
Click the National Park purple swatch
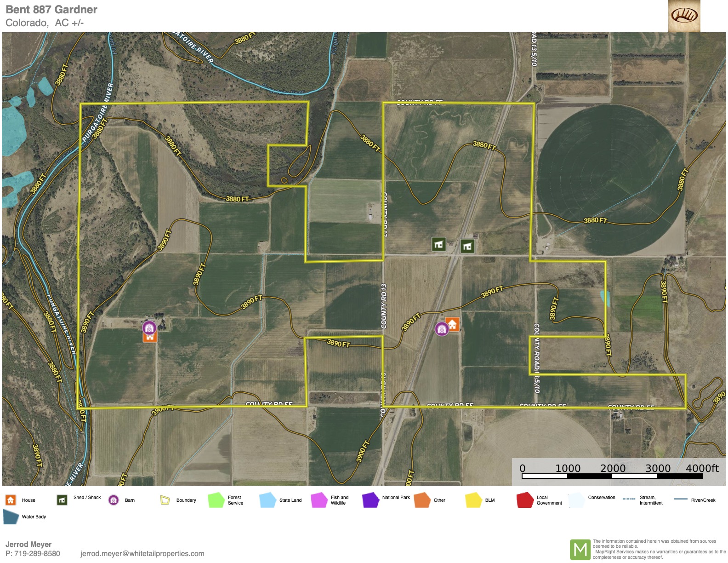(x=370, y=500)
